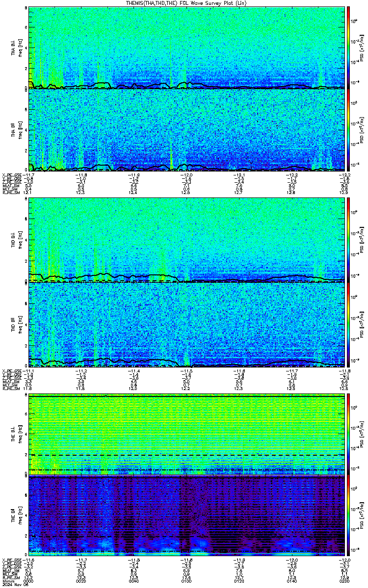Click the THE B-parallel spectrogram panel
Image resolution: width=368 pixels, height=588 pixels.
(x=186, y=515)
